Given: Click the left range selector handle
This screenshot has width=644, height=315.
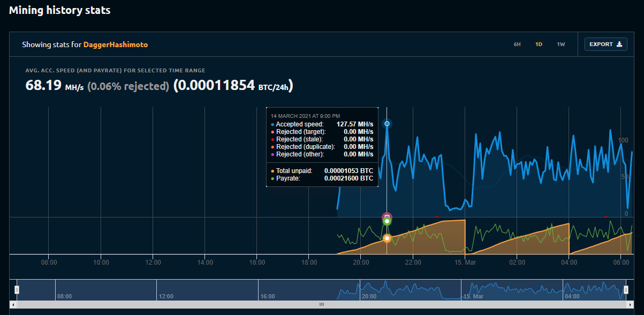Looking at the screenshot, I should (17, 290).
